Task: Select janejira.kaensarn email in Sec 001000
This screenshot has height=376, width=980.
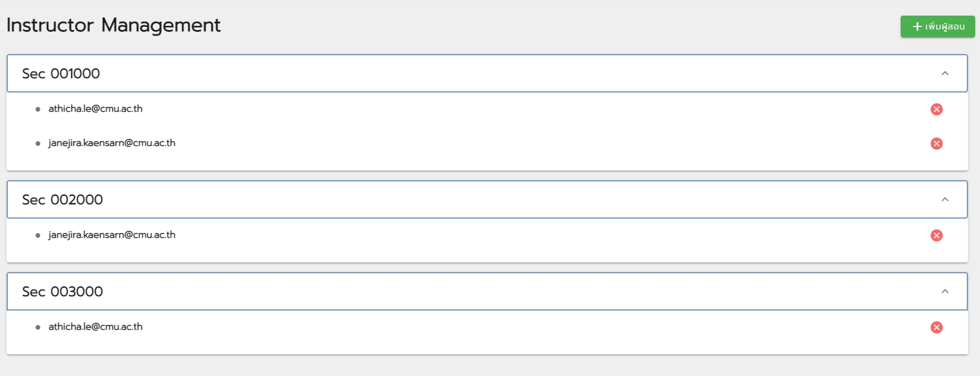Action: tap(112, 143)
